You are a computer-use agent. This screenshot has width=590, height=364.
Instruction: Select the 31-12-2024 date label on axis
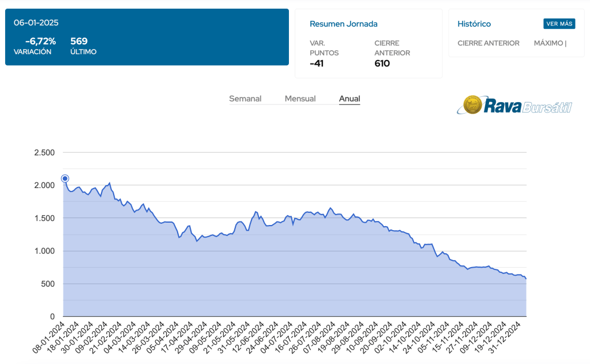(x=510, y=336)
